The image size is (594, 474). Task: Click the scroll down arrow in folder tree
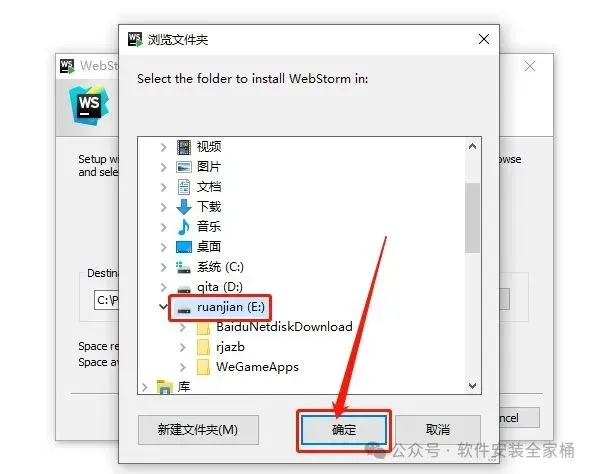[x=472, y=386]
